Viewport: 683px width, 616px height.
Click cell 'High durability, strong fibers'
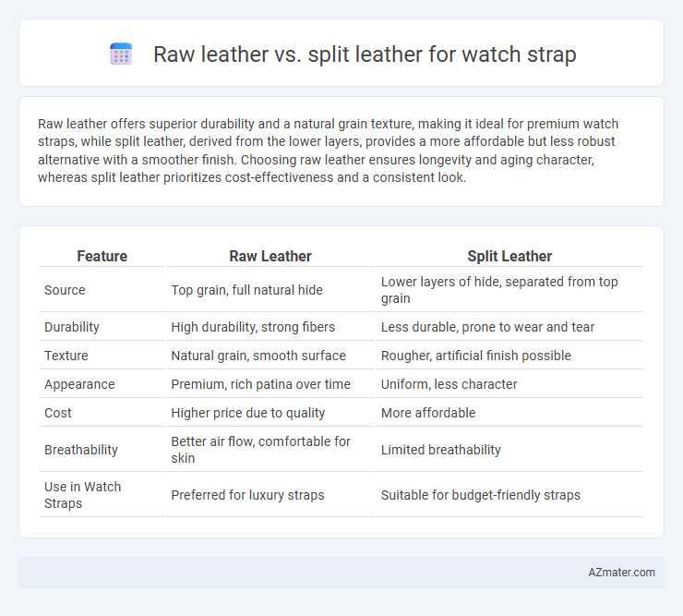point(253,327)
